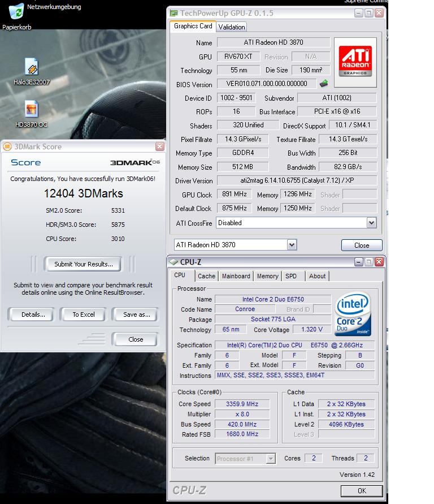Minimize the GPU-Z window
The image size is (434, 504).
(359, 13)
